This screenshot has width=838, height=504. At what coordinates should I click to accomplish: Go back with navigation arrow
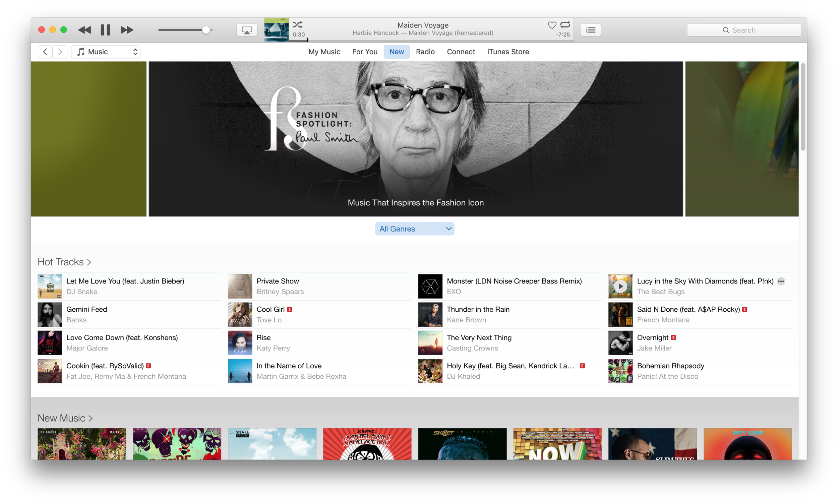pos(45,52)
